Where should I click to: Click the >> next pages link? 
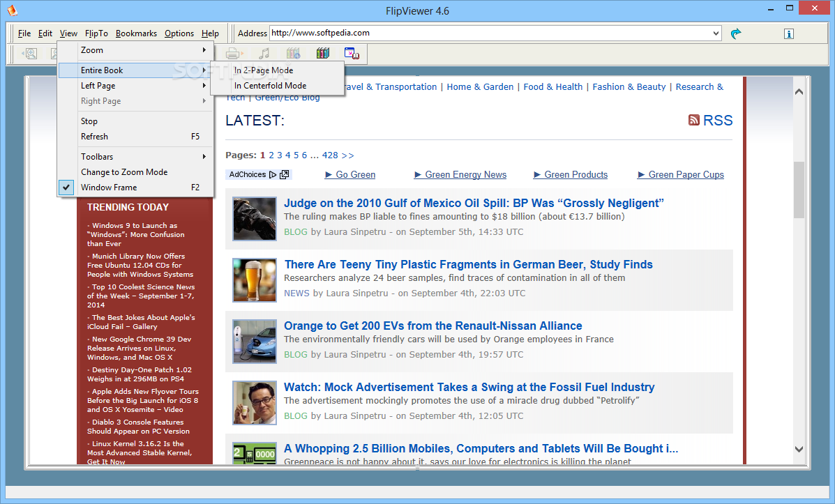pyautogui.click(x=347, y=155)
